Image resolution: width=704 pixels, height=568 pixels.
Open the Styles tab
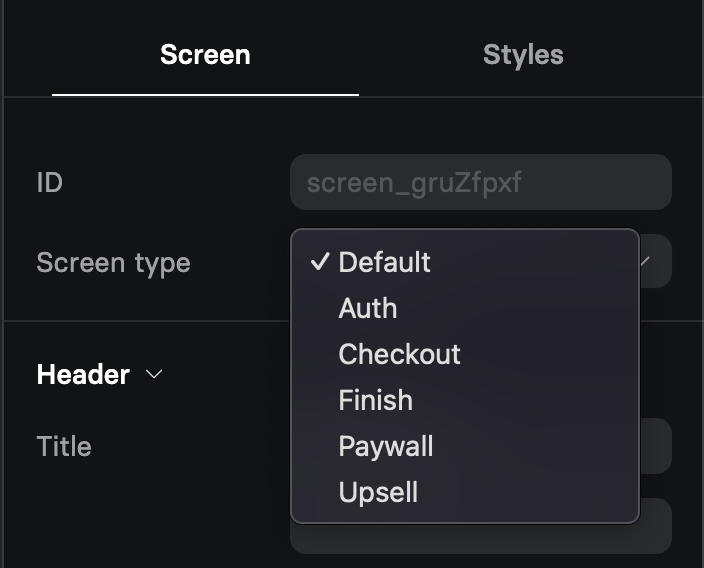coord(523,54)
